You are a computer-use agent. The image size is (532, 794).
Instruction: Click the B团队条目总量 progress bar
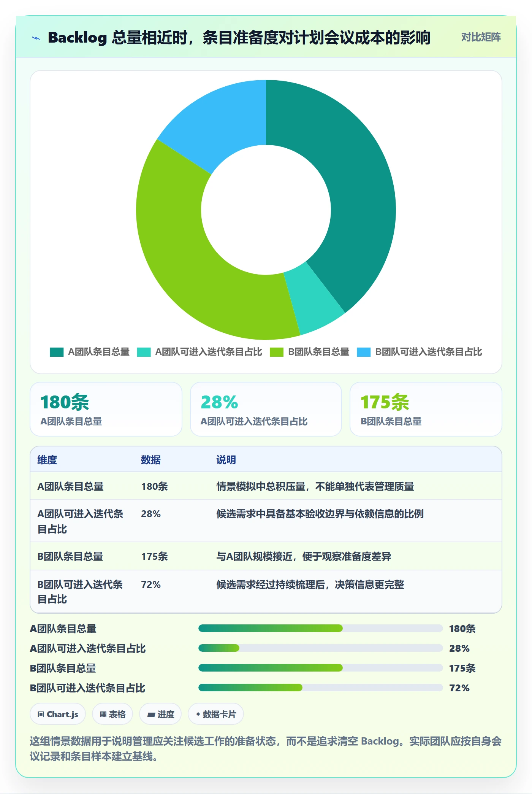click(320, 668)
